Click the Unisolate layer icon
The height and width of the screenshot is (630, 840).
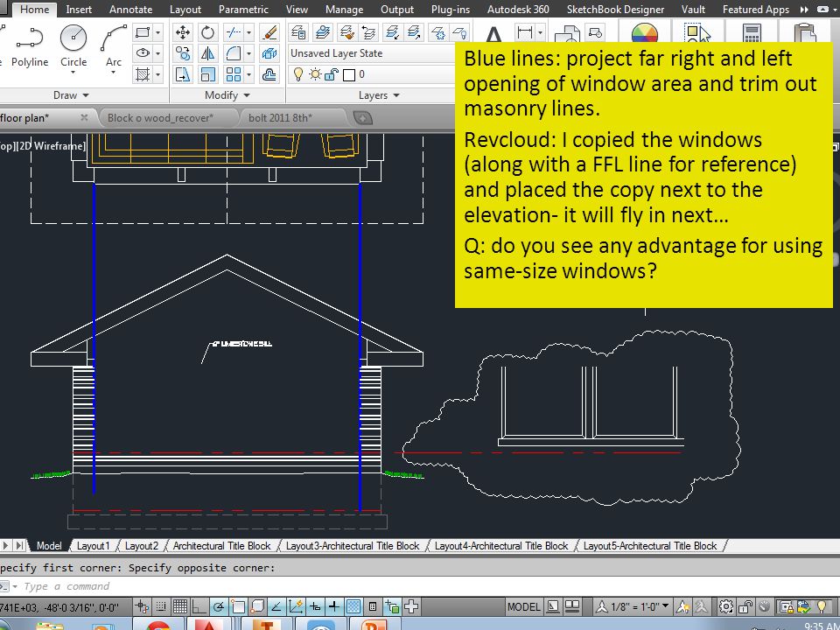(x=414, y=32)
